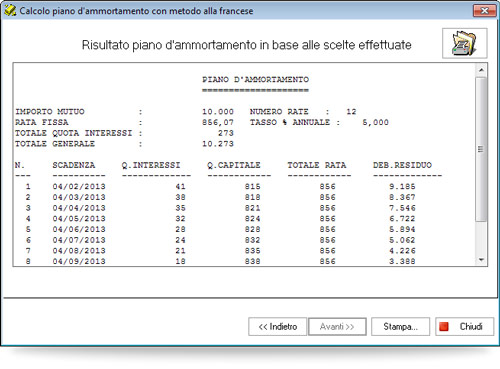Click the date 04/07/2013 in row 6
This screenshot has height=369, width=500.
79,240
